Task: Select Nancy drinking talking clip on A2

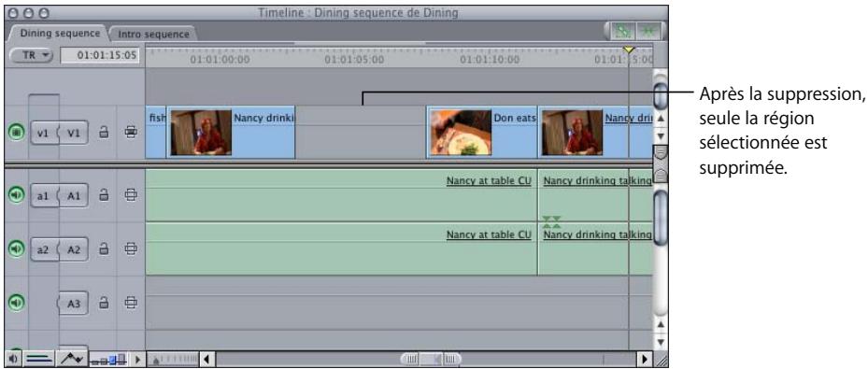Action: pyautogui.click(x=595, y=249)
